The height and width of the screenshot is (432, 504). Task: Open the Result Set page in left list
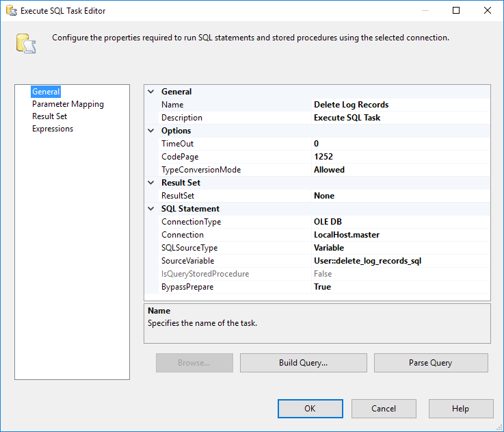(49, 116)
